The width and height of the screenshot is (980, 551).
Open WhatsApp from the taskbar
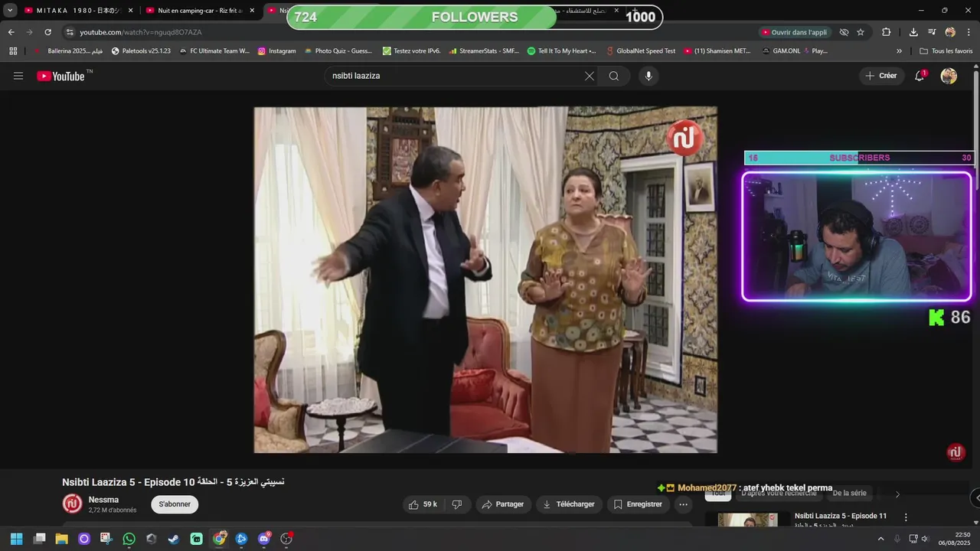click(129, 539)
